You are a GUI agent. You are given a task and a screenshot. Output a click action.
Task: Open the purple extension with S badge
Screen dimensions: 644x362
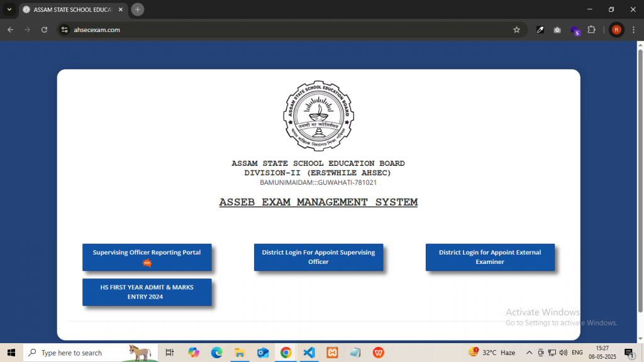point(575,30)
